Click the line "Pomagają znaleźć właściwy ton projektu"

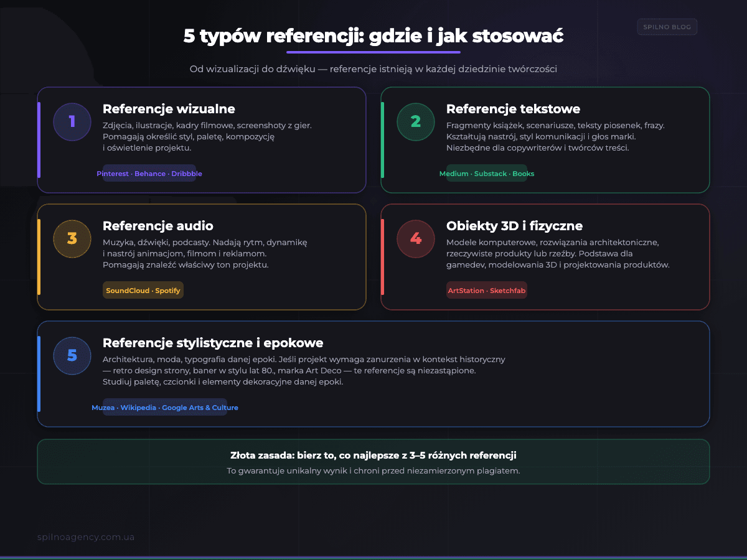click(186, 265)
